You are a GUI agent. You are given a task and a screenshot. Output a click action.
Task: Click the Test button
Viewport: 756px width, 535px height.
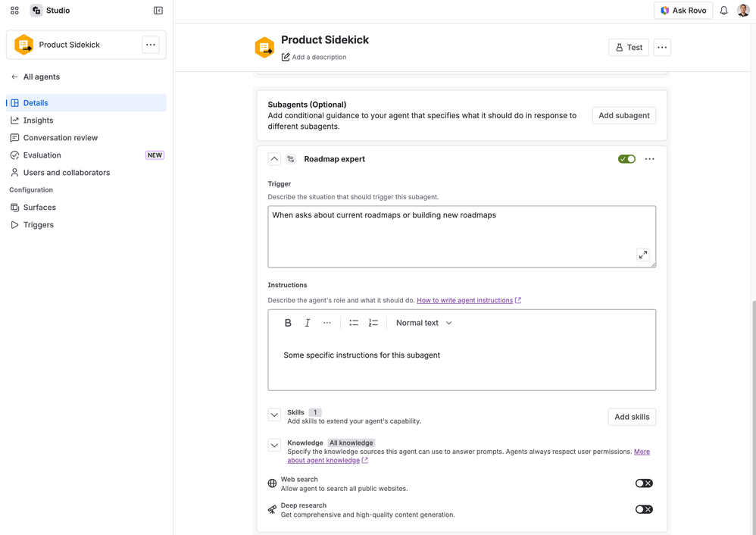[x=629, y=47]
